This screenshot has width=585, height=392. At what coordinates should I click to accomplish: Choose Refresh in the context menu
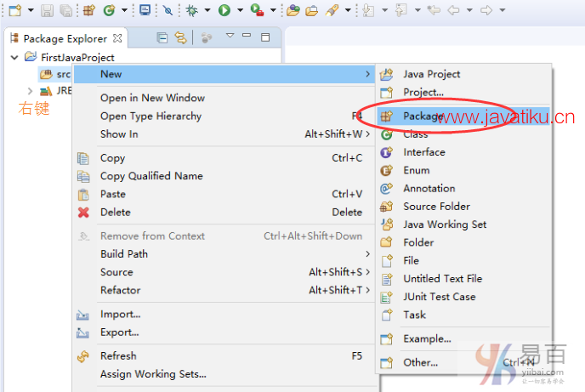[118, 355]
